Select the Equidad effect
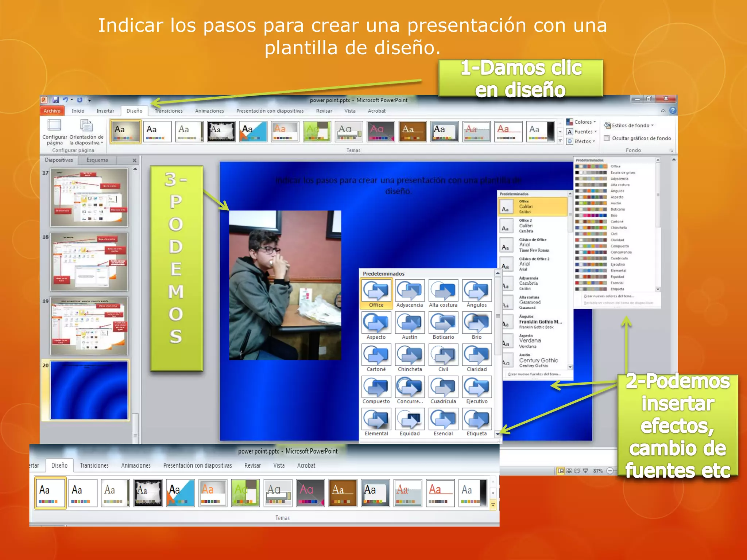 point(410,422)
